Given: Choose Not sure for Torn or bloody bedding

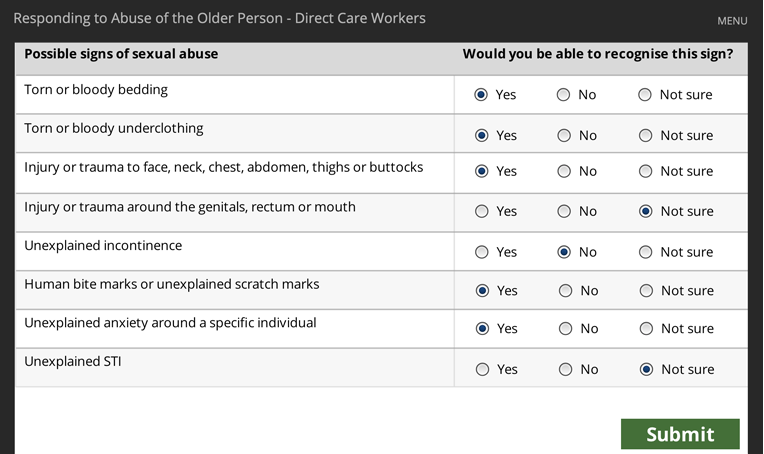Looking at the screenshot, I should click(645, 95).
